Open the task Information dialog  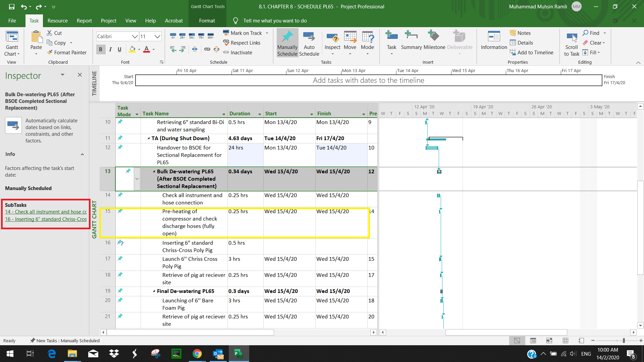pyautogui.click(x=494, y=40)
